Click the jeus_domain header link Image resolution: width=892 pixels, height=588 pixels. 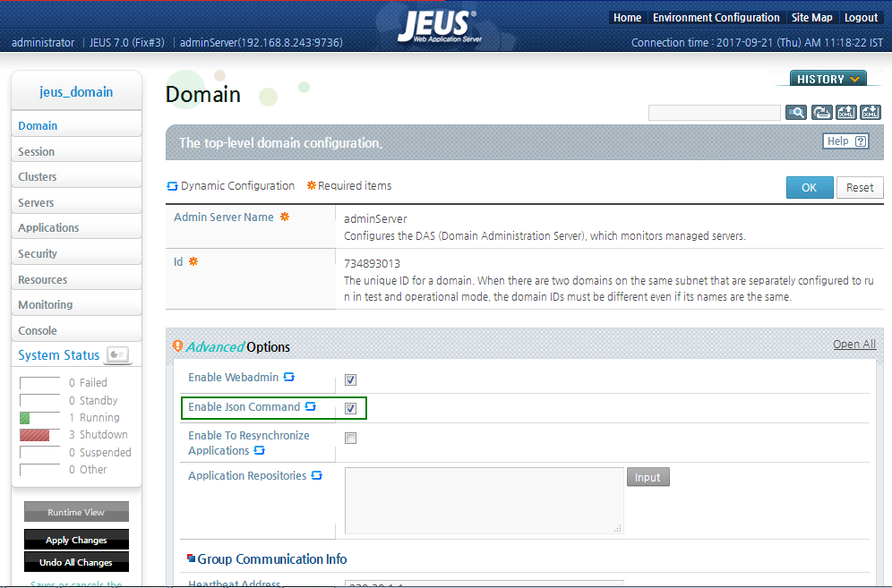(x=76, y=92)
